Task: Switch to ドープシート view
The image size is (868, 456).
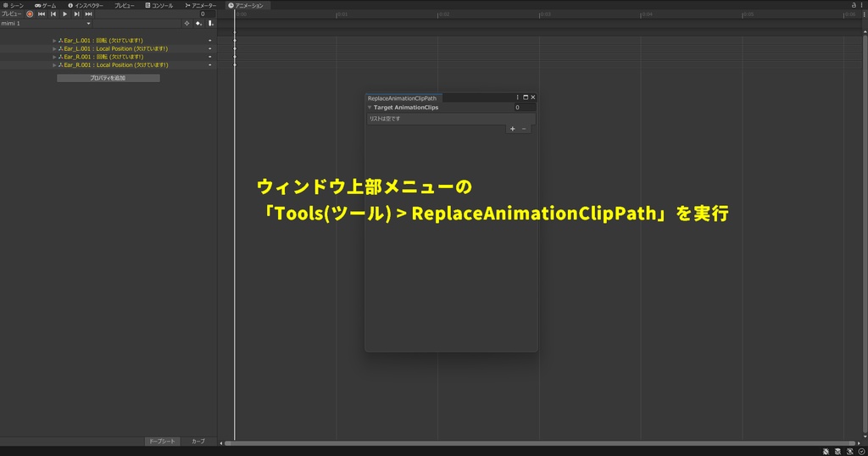Action: (x=162, y=441)
